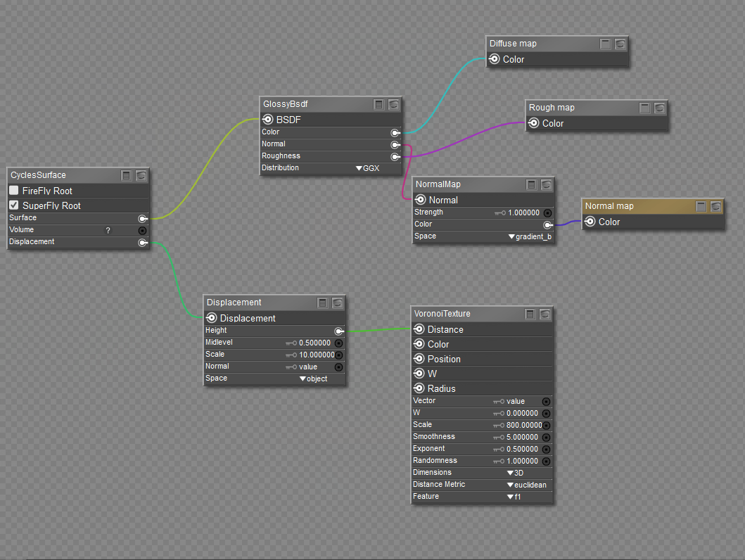
Task: Toggle animation key icon for Randomness
Action: [x=498, y=461]
